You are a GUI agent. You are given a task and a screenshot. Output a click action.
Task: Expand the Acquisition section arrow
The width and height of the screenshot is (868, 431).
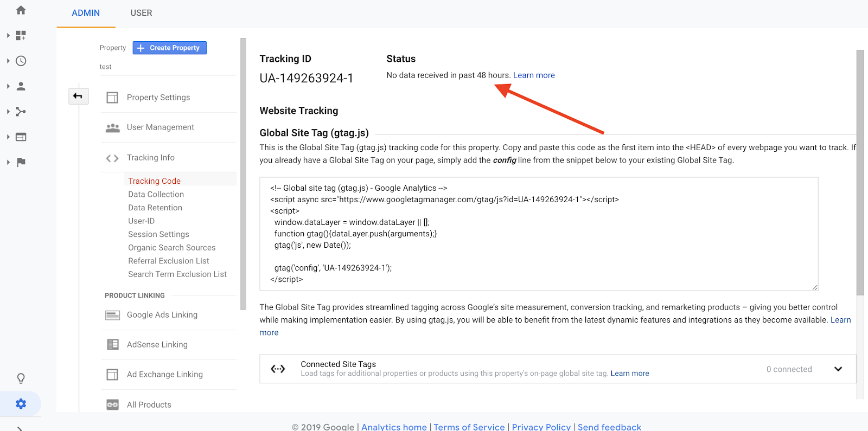coord(8,112)
